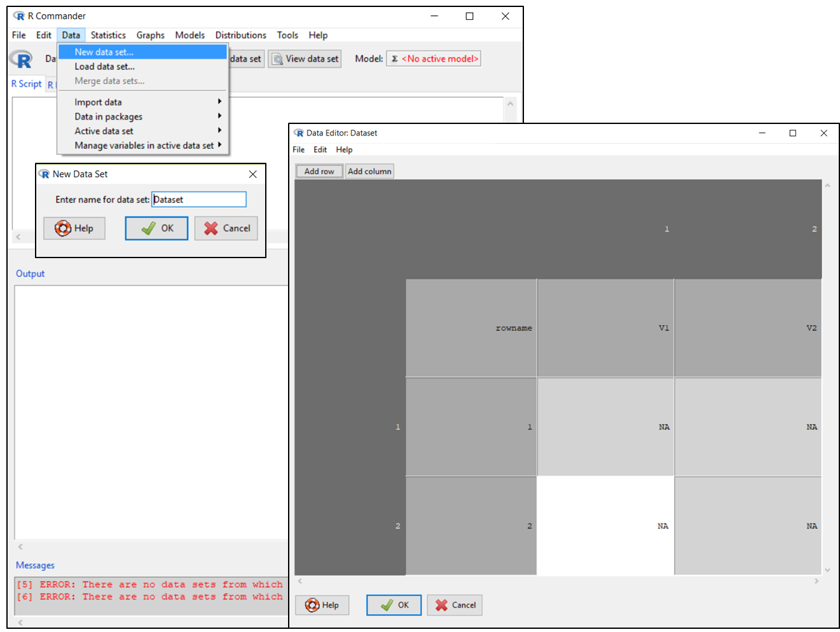This screenshot has height=632, width=840.
Task: Select the No active model button
Action: [x=434, y=59]
